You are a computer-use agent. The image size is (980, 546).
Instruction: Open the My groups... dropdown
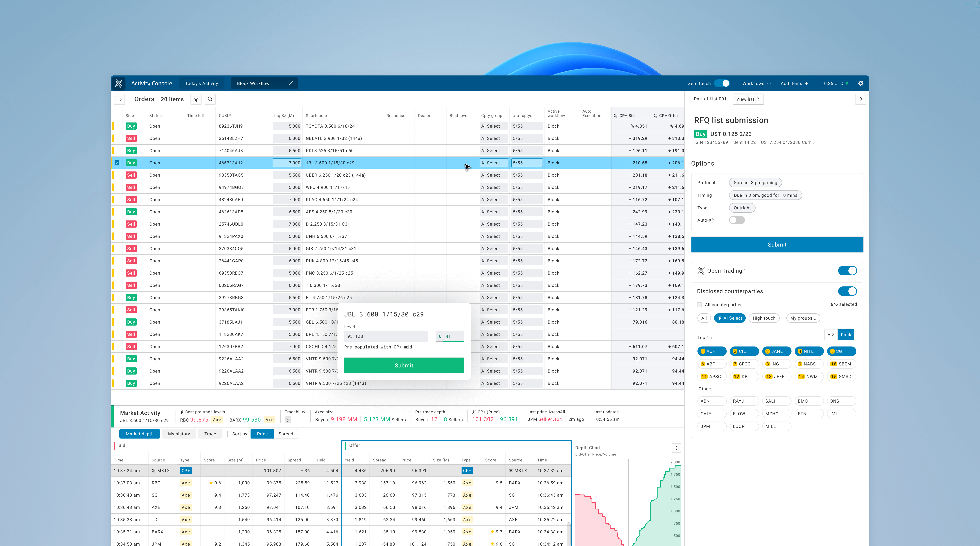point(803,318)
